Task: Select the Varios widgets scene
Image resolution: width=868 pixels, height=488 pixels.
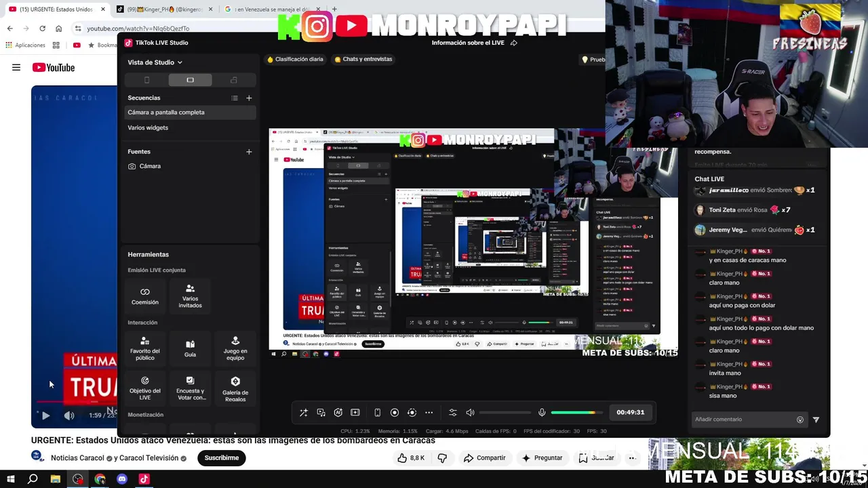Action: (190, 127)
